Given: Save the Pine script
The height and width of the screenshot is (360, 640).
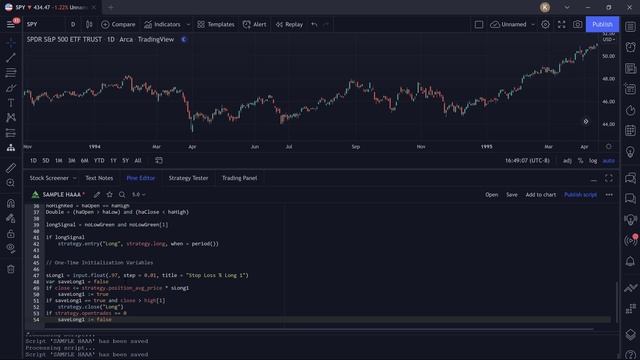Looking at the screenshot, I should point(512,195).
